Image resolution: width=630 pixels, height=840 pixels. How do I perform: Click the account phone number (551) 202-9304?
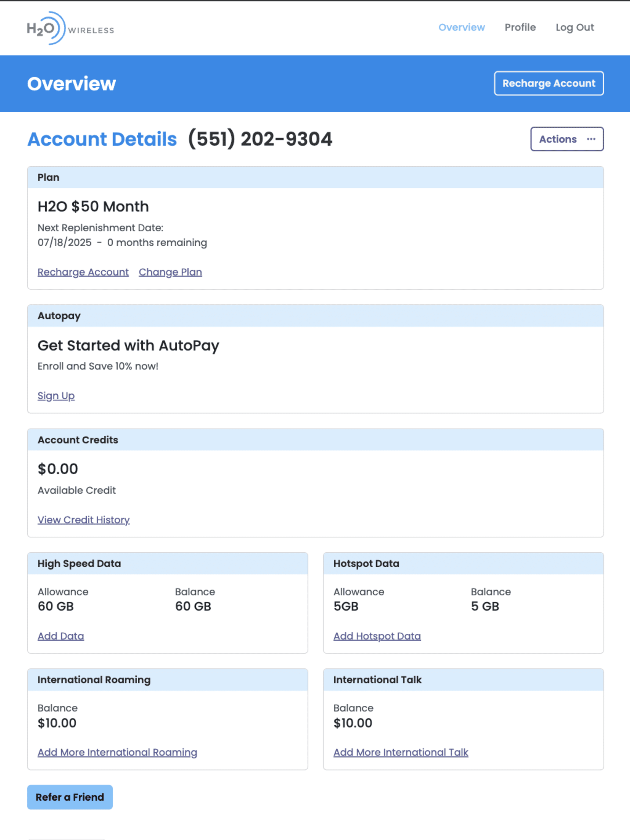pyautogui.click(x=260, y=139)
